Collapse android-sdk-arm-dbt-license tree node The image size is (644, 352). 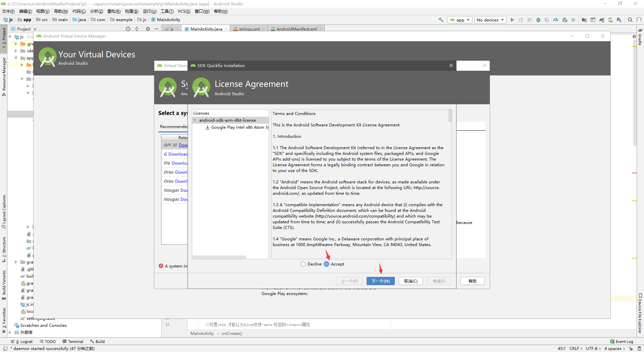click(195, 120)
